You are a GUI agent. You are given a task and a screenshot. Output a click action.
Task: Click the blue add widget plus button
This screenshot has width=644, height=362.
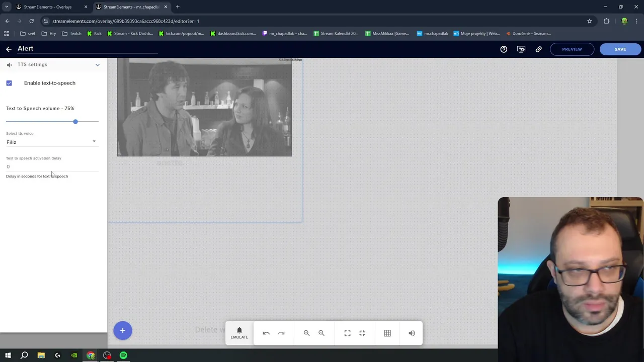[122, 330]
